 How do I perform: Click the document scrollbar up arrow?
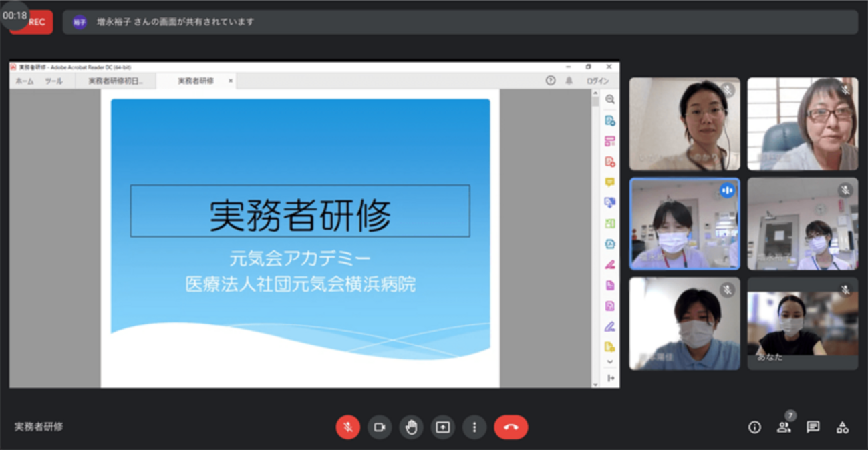595,94
